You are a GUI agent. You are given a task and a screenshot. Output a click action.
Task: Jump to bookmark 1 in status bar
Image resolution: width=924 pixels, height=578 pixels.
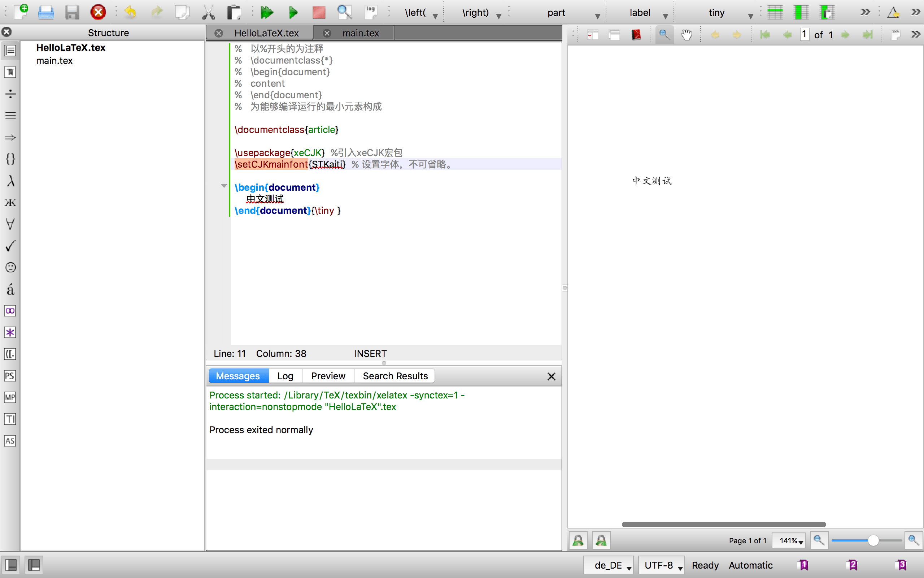click(803, 565)
